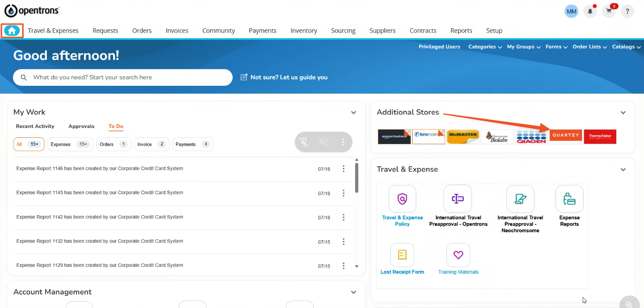
Task: Click the unpin icon in floating toolbar
Action: click(304, 142)
